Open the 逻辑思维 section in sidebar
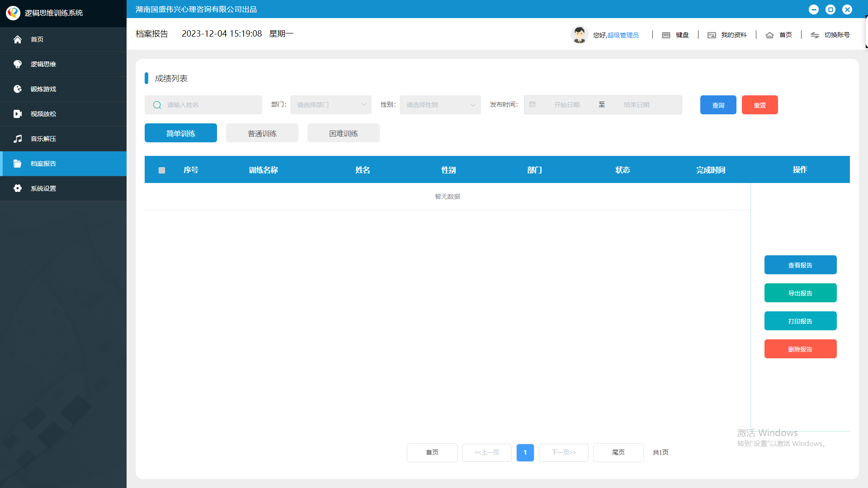Image resolution: width=868 pixels, height=488 pixels. [43, 64]
